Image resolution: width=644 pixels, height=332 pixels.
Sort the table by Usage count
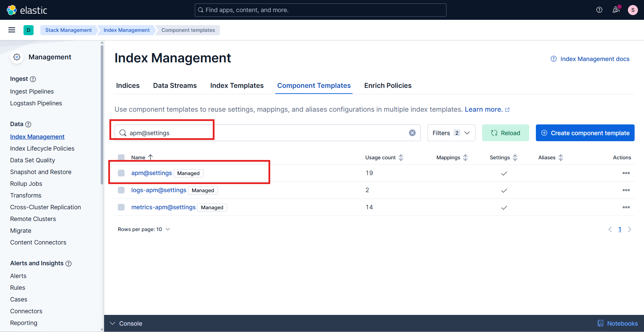pos(384,157)
